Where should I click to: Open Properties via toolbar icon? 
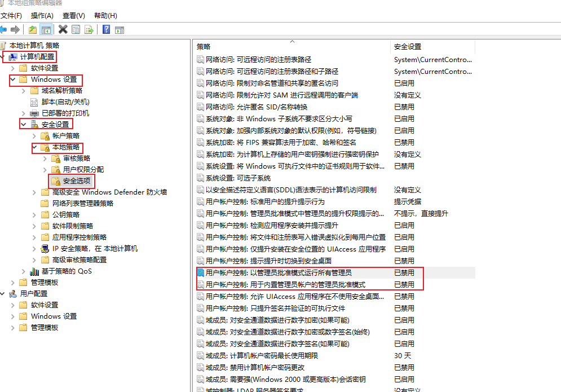coord(76,30)
